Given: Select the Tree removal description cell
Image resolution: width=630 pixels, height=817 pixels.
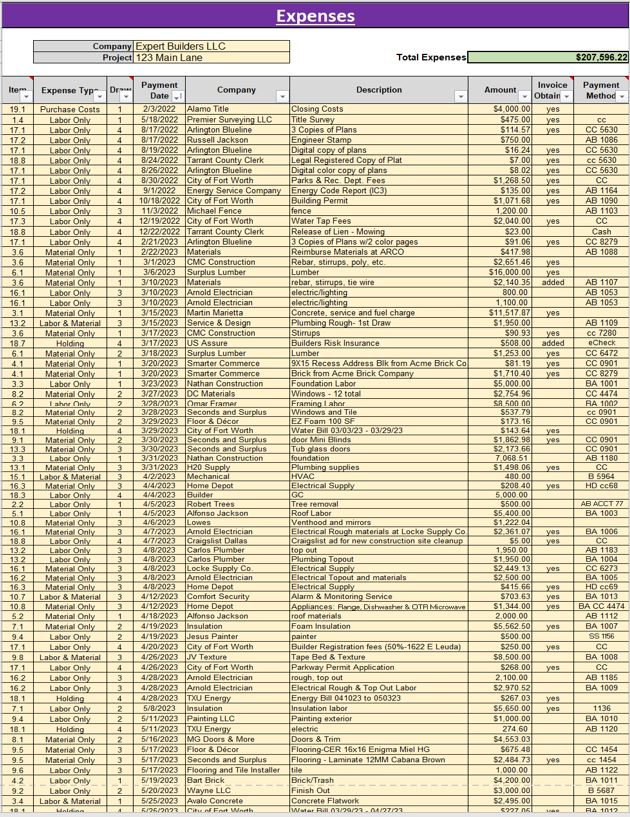Looking at the screenshot, I should click(x=379, y=504).
